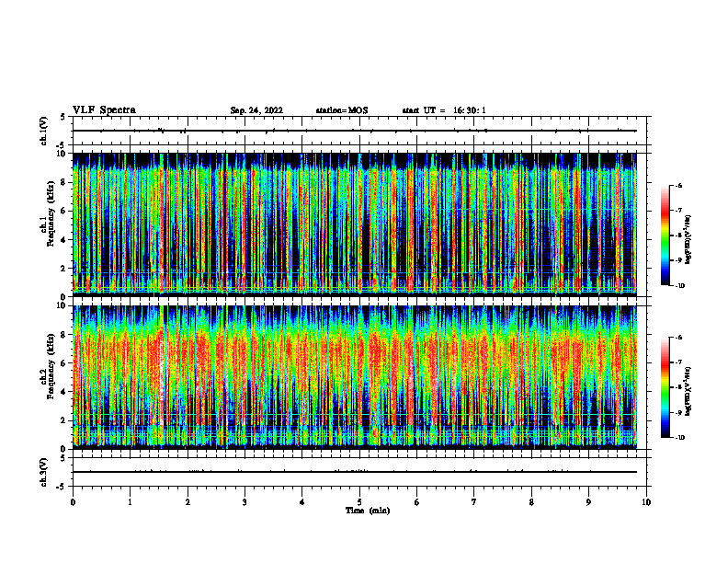Image resolution: width=728 pixels, height=563 pixels.
Task: Click the '-10' label on ch.2 color bar
Action: pyautogui.click(x=680, y=438)
